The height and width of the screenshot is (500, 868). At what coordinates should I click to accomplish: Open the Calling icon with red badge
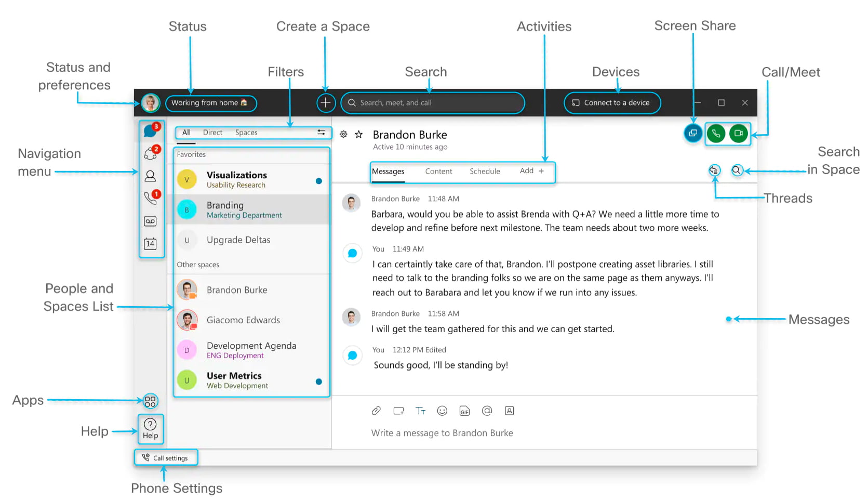pyautogui.click(x=150, y=198)
